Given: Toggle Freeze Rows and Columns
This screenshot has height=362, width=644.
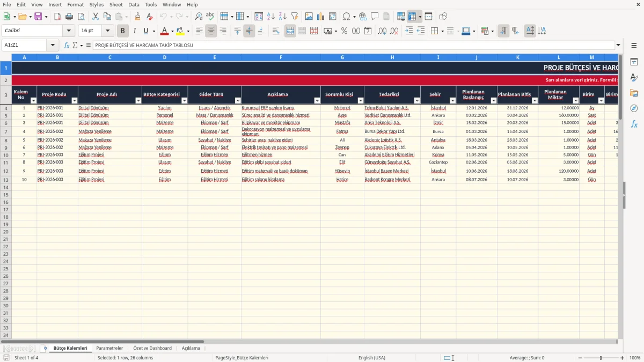Looking at the screenshot, I should point(412,17).
